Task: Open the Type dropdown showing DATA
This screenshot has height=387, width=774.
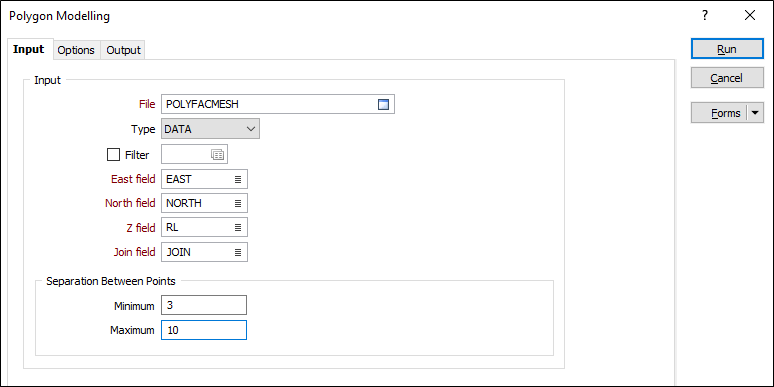Action: point(210,129)
